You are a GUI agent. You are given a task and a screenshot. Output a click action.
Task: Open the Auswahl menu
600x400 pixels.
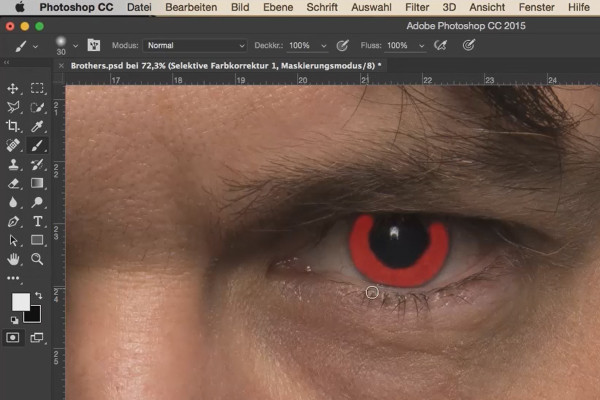(371, 7)
